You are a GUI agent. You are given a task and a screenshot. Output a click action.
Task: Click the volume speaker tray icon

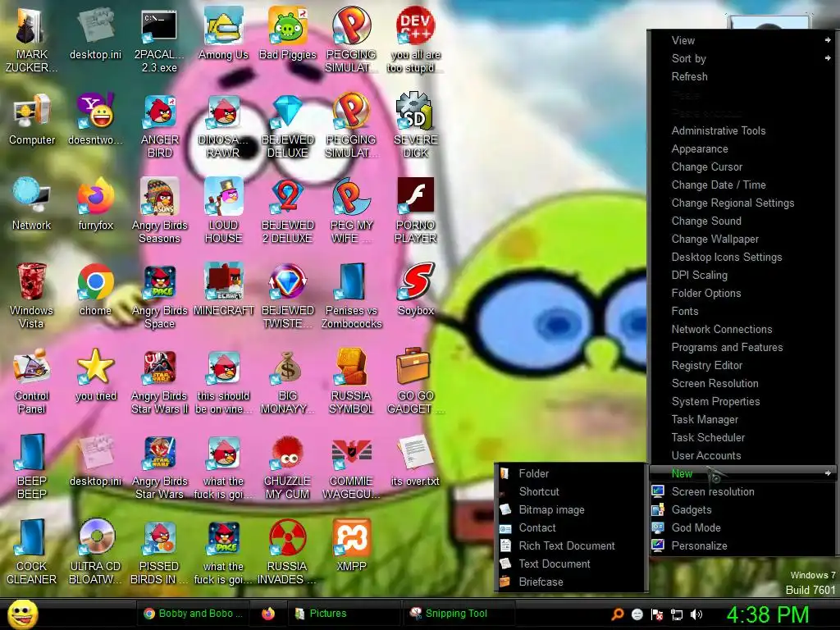click(x=696, y=614)
